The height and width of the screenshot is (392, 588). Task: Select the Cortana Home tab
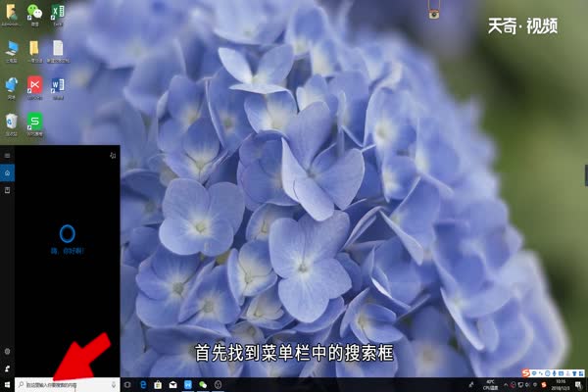coord(7,172)
